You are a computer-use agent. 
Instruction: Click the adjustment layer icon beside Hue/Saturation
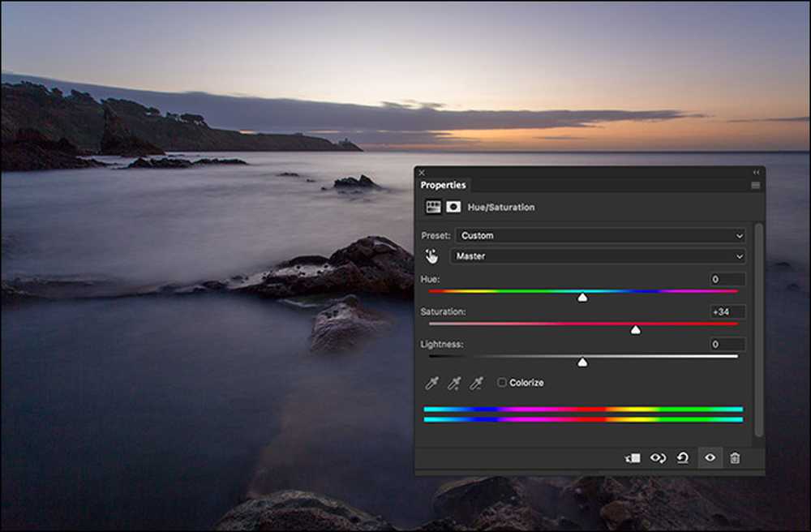433,208
